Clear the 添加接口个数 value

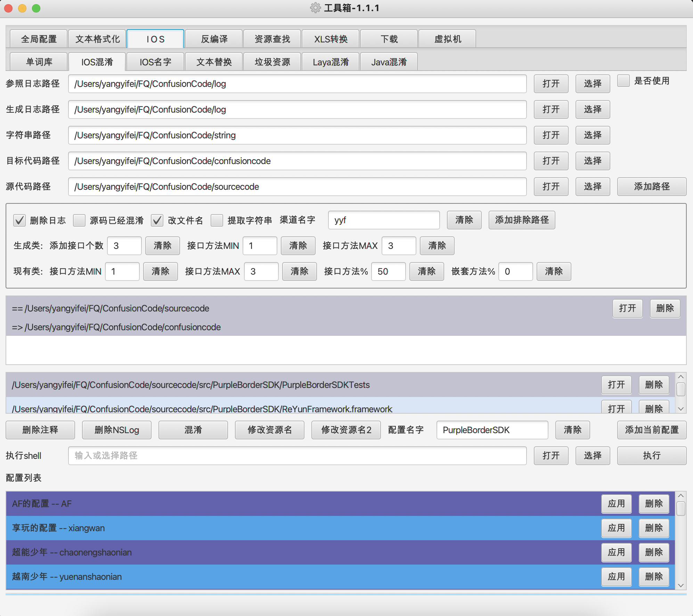click(x=163, y=246)
